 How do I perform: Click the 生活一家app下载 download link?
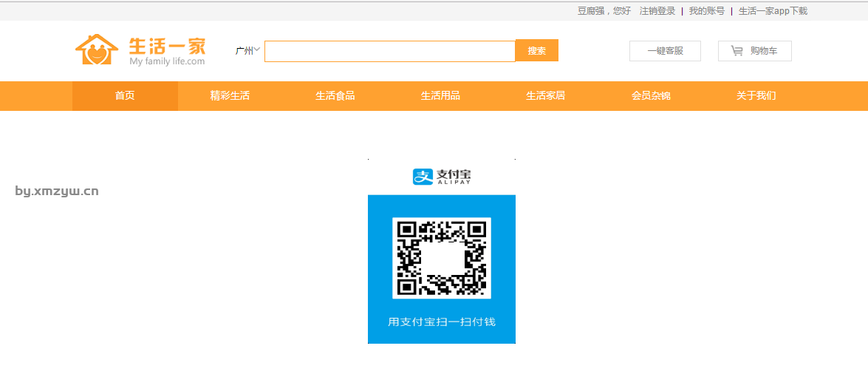(x=773, y=10)
